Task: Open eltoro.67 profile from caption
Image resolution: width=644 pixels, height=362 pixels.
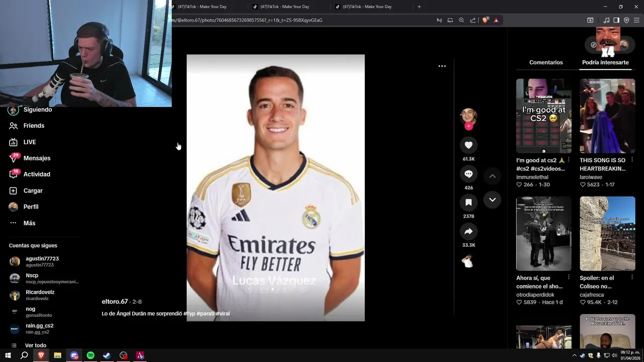Action: point(115,302)
